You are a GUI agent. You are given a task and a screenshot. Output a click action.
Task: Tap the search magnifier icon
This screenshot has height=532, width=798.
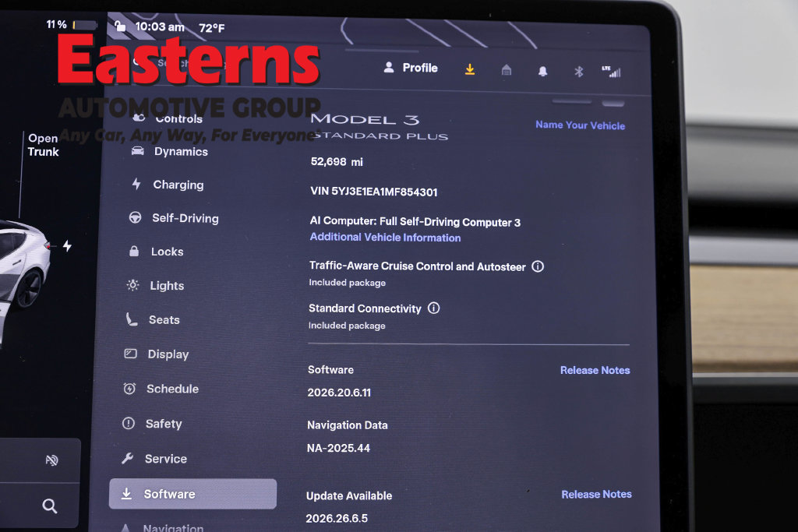click(49, 506)
